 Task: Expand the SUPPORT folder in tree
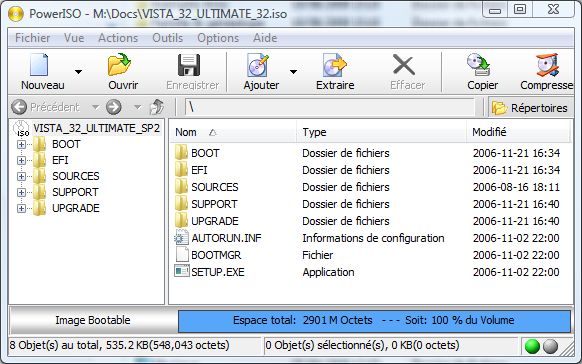click(x=22, y=192)
